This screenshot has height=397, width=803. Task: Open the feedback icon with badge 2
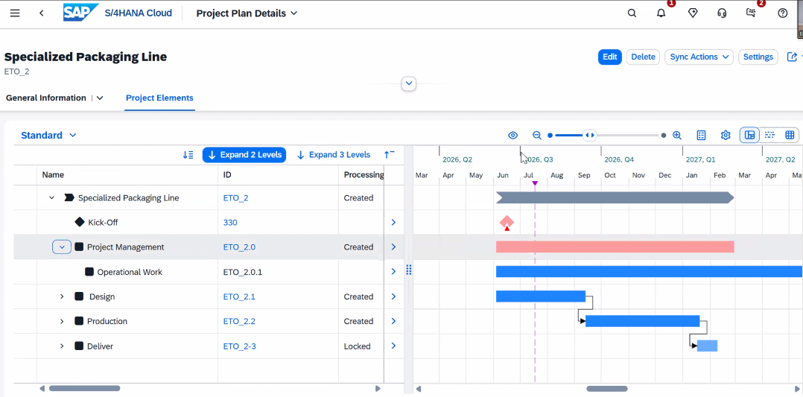[x=751, y=13]
